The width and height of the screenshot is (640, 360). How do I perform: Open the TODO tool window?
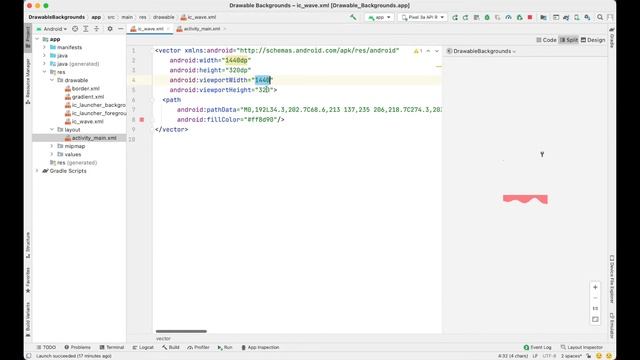tap(46, 347)
